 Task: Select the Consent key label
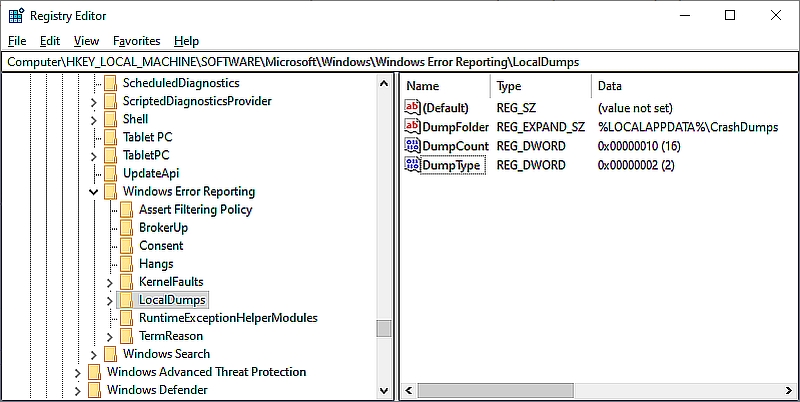(161, 245)
